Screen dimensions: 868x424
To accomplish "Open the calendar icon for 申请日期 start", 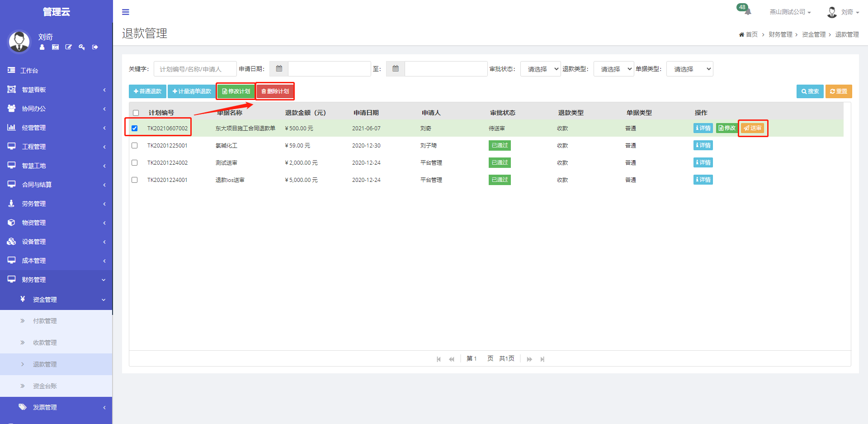I will tap(279, 69).
